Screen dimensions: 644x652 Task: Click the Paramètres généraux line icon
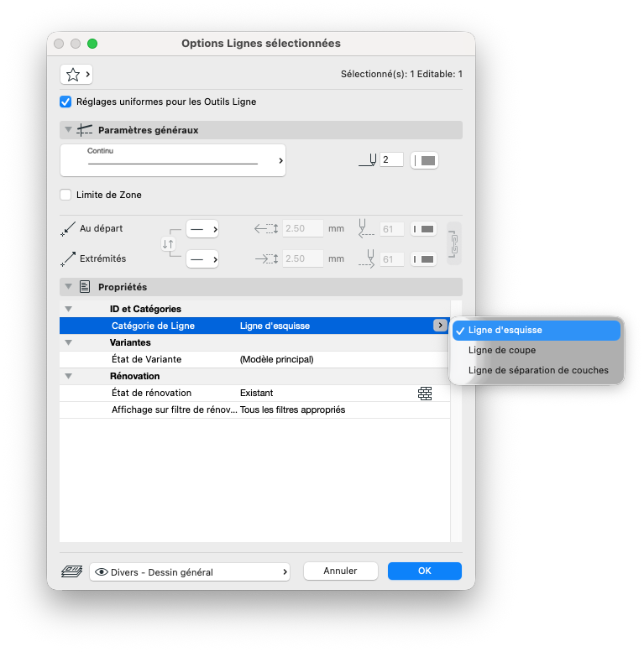tap(85, 130)
